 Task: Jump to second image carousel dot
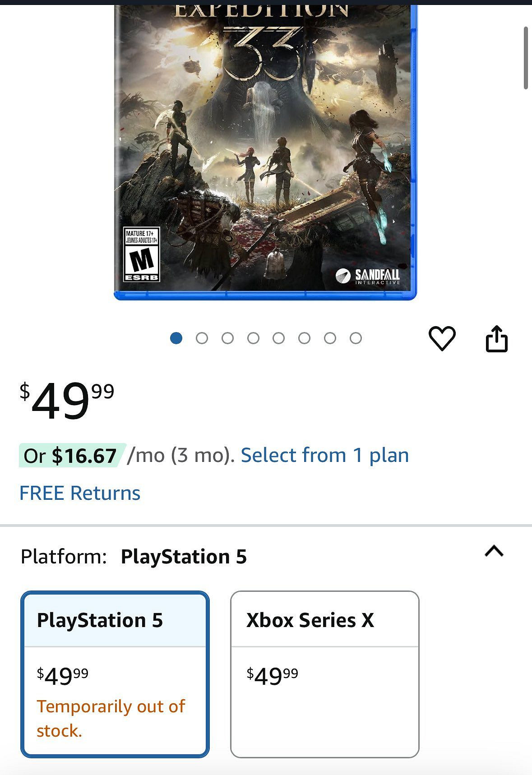[x=202, y=338]
